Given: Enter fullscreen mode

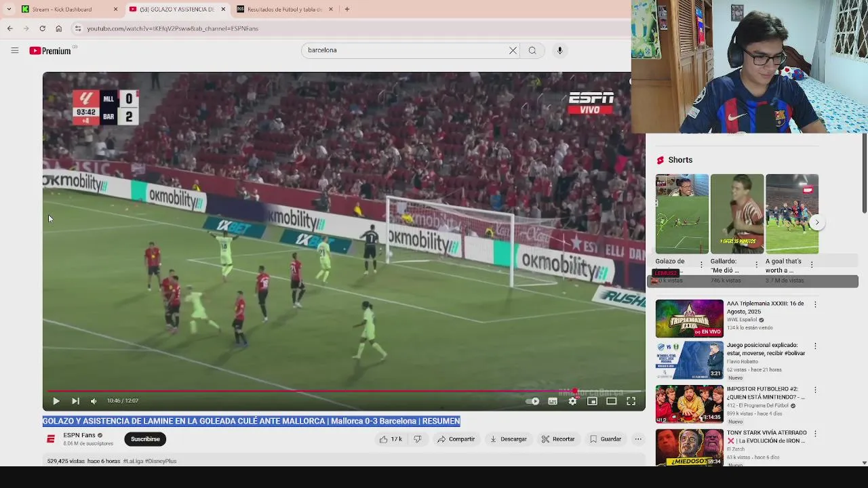Looking at the screenshot, I should 631,401.
